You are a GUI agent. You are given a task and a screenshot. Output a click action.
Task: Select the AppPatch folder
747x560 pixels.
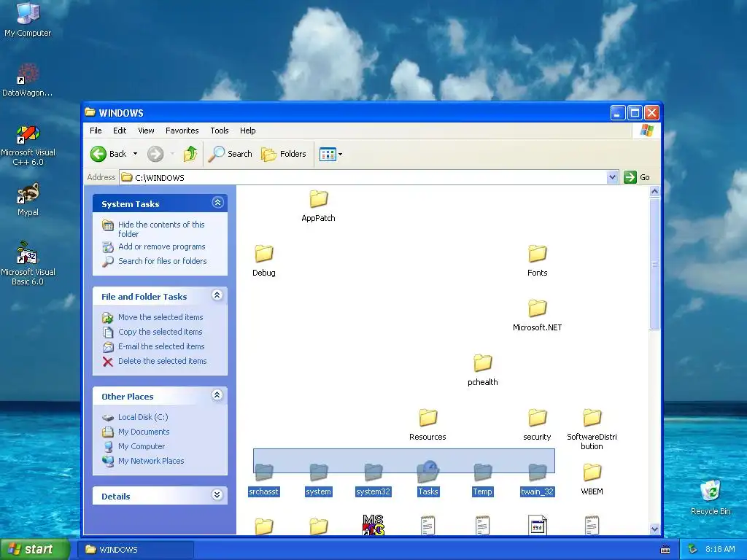pyautogui.click(x=318, y=206)
